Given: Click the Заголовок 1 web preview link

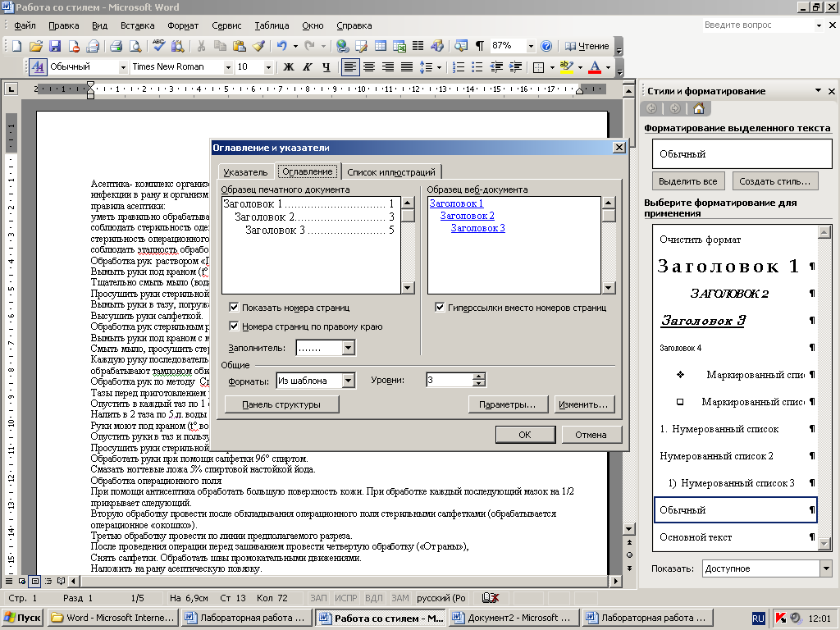Looking at the screenshot, I should pyautogui.click(x=456, y=203).
